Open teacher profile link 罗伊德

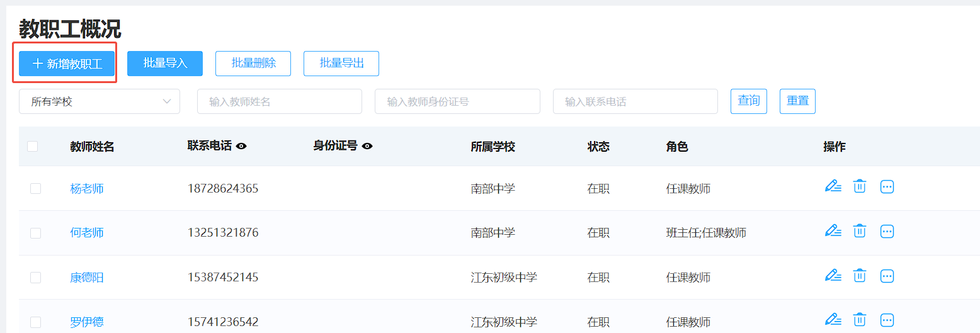click(x=87, y=322)
